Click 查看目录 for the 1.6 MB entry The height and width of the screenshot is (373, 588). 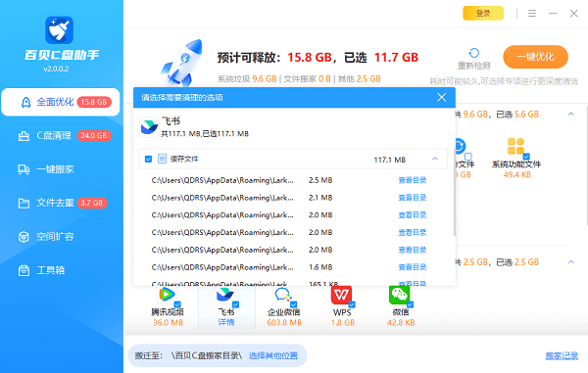click(413, 267)
